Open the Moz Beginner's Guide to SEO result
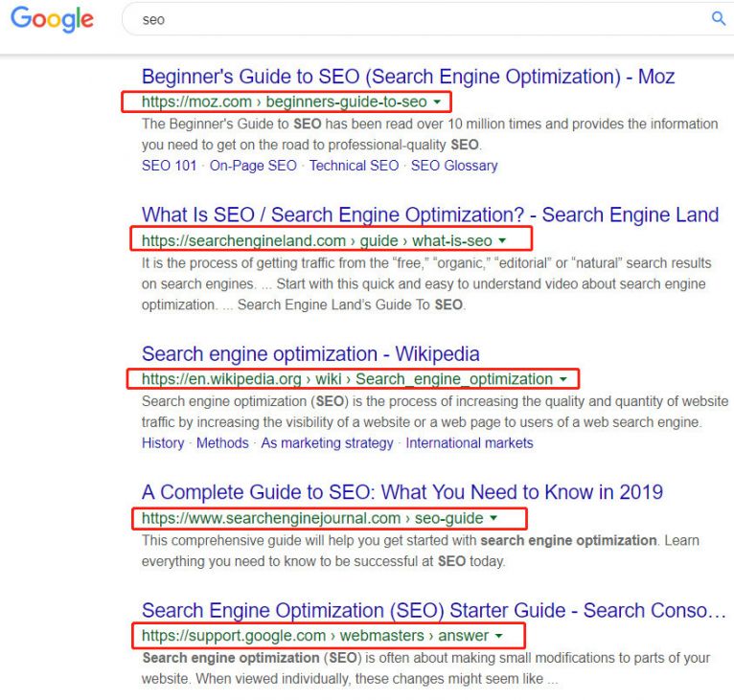 click(x=408, y=77)
